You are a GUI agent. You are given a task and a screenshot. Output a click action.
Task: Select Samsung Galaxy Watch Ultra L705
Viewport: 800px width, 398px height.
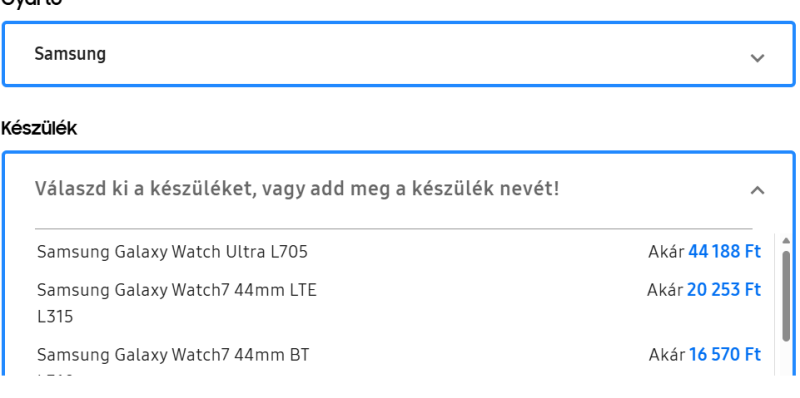398,252
